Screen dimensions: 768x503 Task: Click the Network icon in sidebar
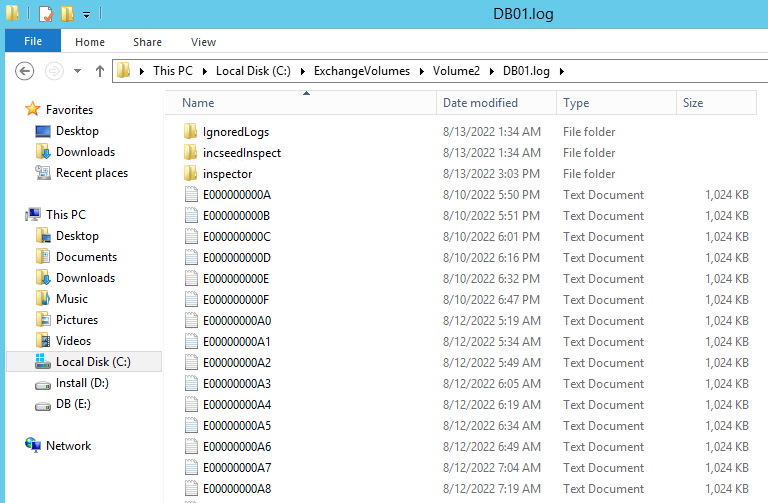(x=33, y=445)
